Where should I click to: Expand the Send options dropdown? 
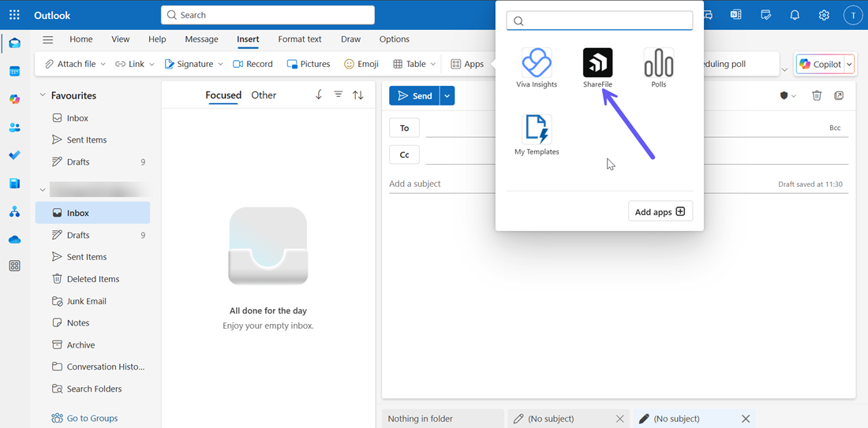pos(447,96)
